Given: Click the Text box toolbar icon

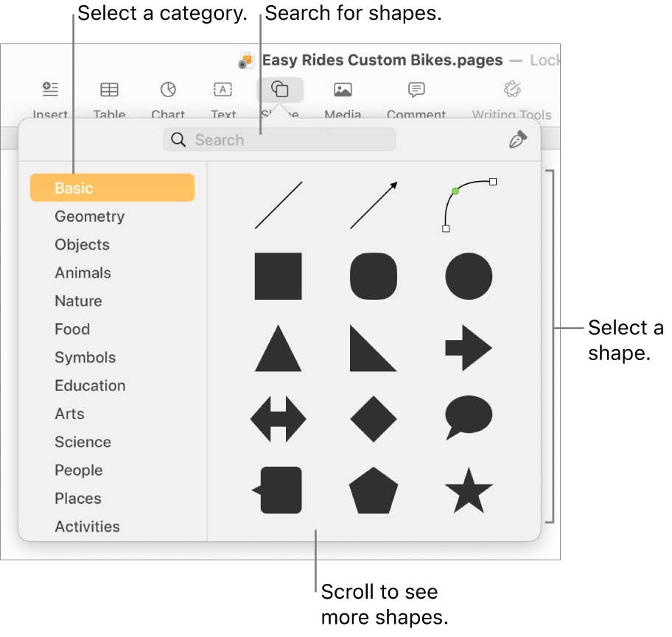Looking at the screenshot, I should click(x=223, y=90).
